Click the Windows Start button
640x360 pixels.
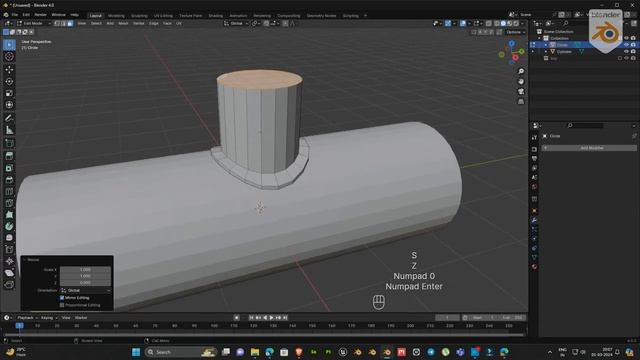point(136,352)
